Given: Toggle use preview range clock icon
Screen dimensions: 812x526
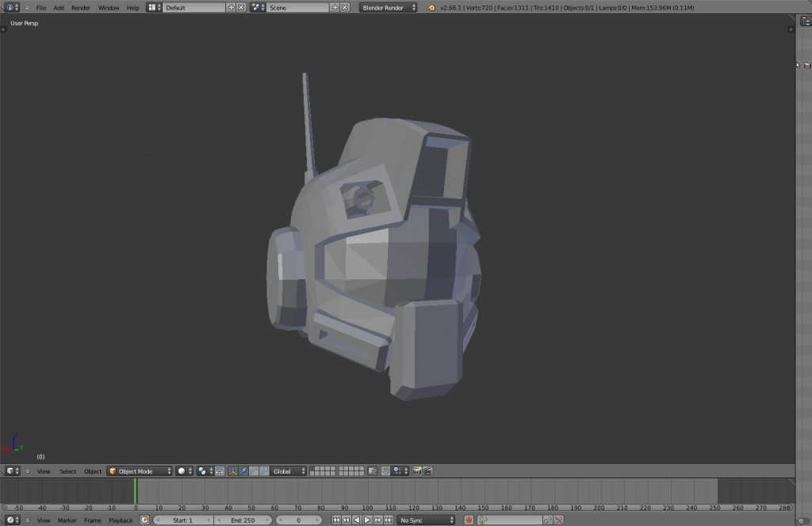Looking at the screenshot, I should [145, 520].
